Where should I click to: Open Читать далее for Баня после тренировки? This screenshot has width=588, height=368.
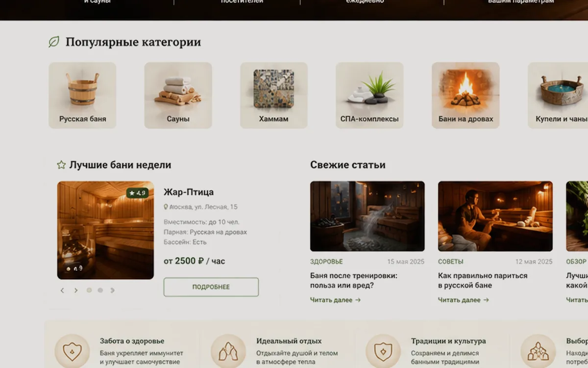(336, 300)
